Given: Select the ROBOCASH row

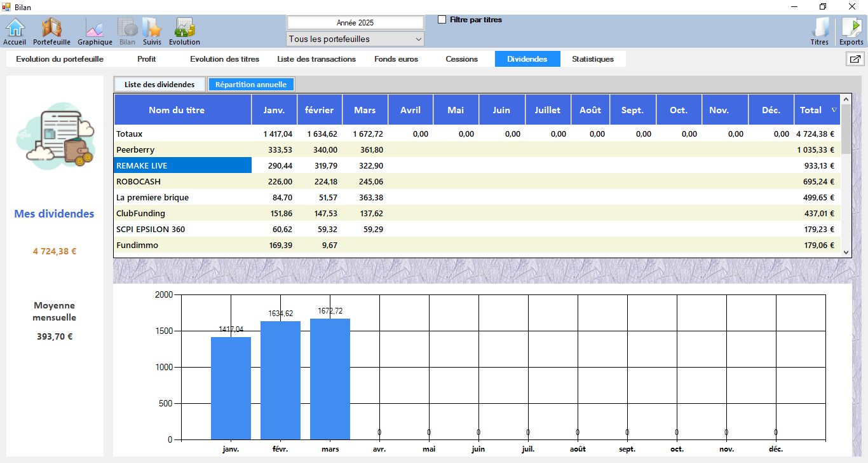Looking at the screenshot, I should pyautogui.click(x=477, y=181).
